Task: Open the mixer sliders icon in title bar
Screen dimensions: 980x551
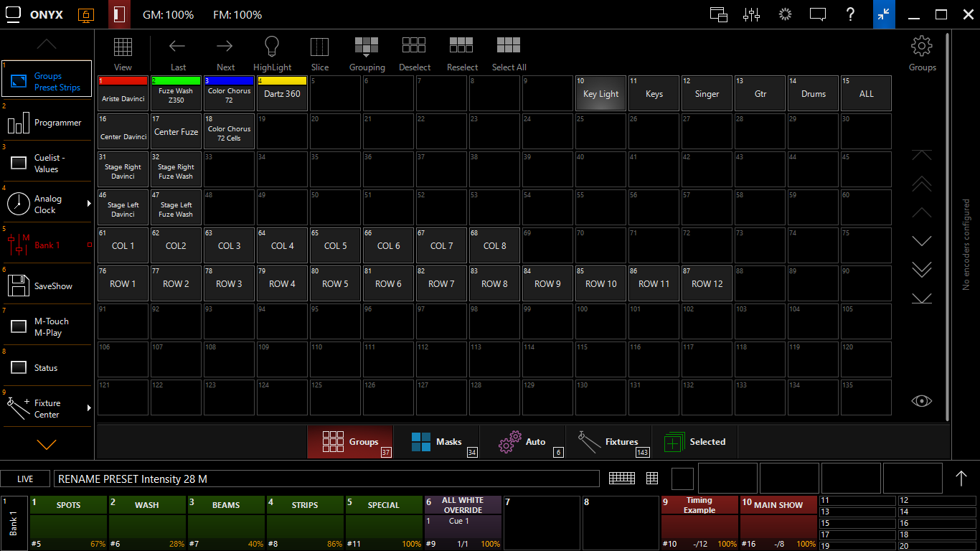Action: 751,14
